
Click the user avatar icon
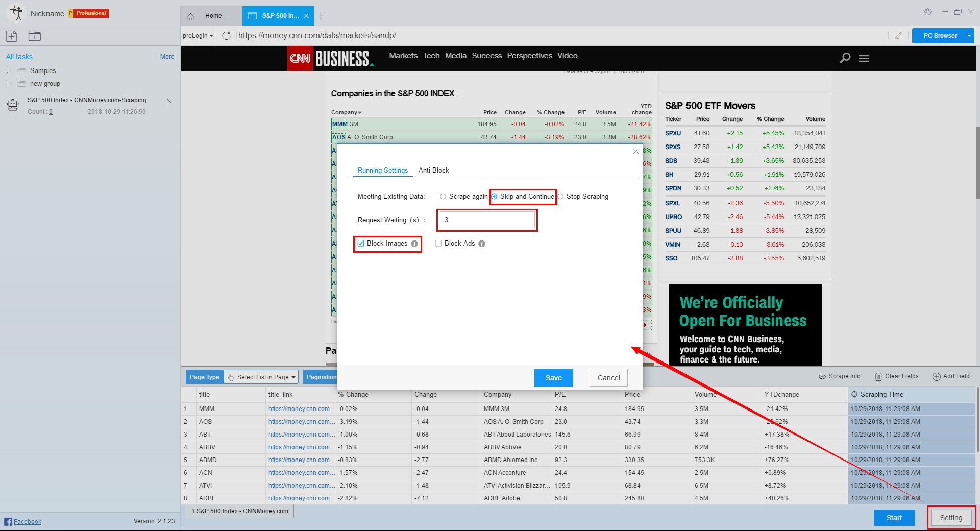click(x=17, y=13)
